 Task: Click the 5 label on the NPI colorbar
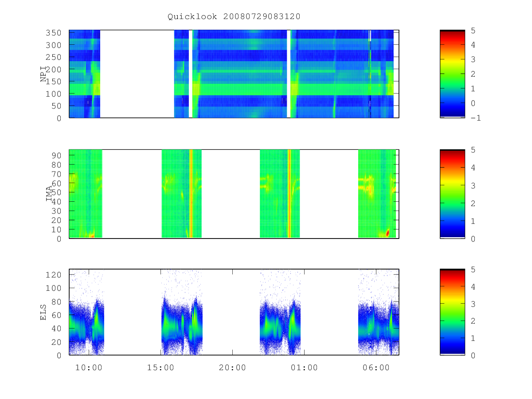[474, 30]
